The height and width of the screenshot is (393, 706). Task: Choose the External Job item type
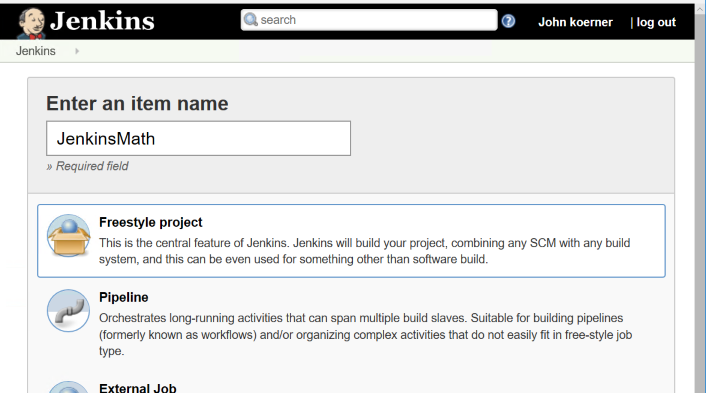click(x=351, y=386)
